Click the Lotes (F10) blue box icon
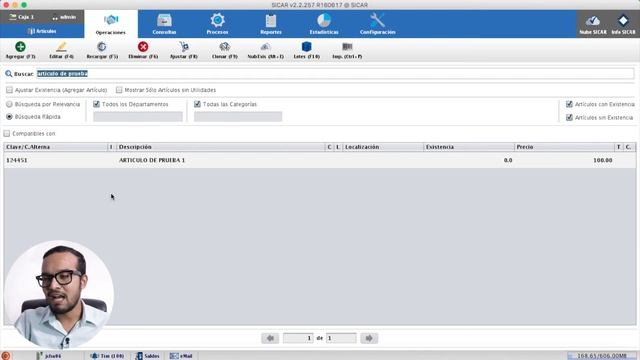This screenshot has width=640, height=360. (x=307, y=47)
